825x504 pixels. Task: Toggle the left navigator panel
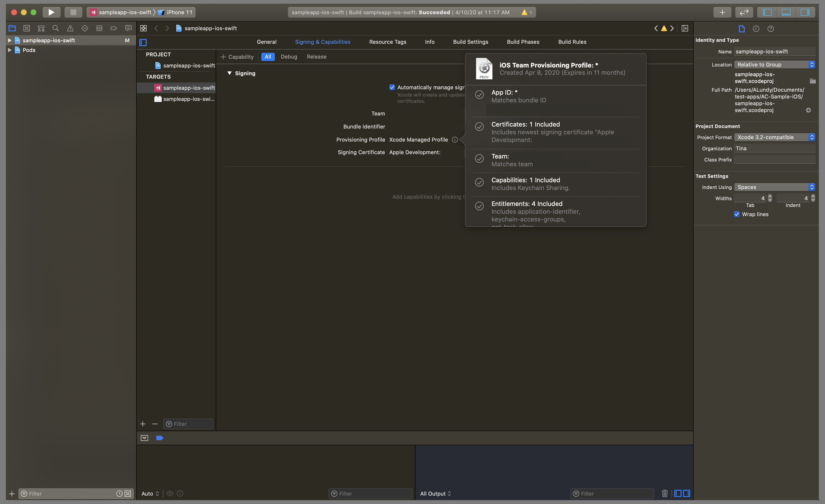click(x=767, y=12)
